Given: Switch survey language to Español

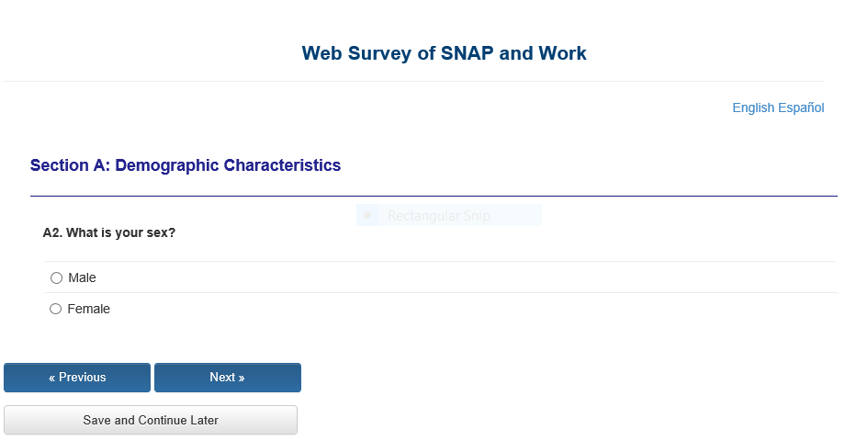Looking at the screenshot, I should [801, 108].
